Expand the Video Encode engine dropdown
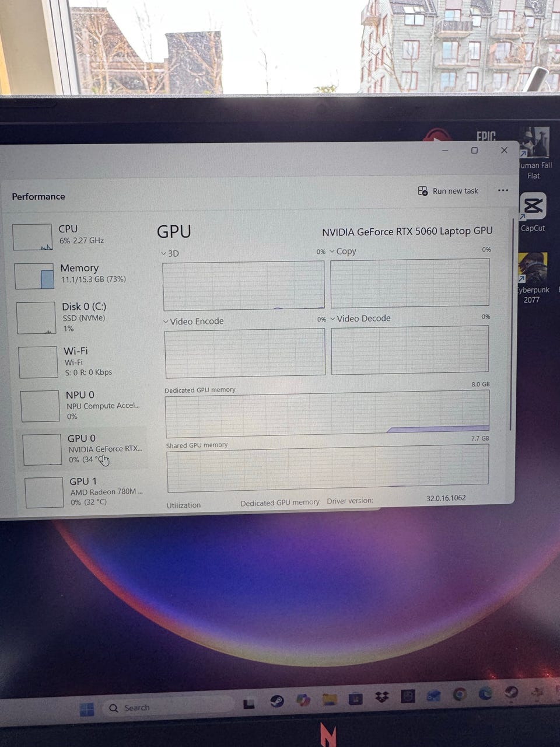Image resolution: width=560 pixels, height=747 pixels. coord(193,321)
